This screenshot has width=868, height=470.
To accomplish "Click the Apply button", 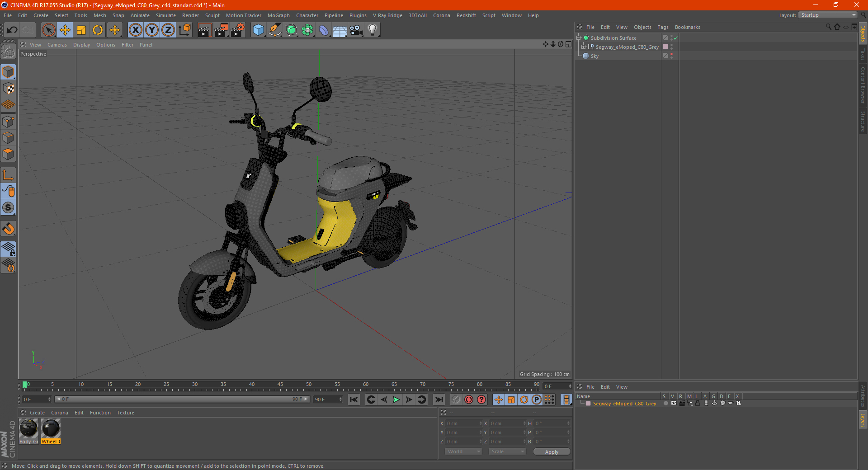I will tap(552, 452).
